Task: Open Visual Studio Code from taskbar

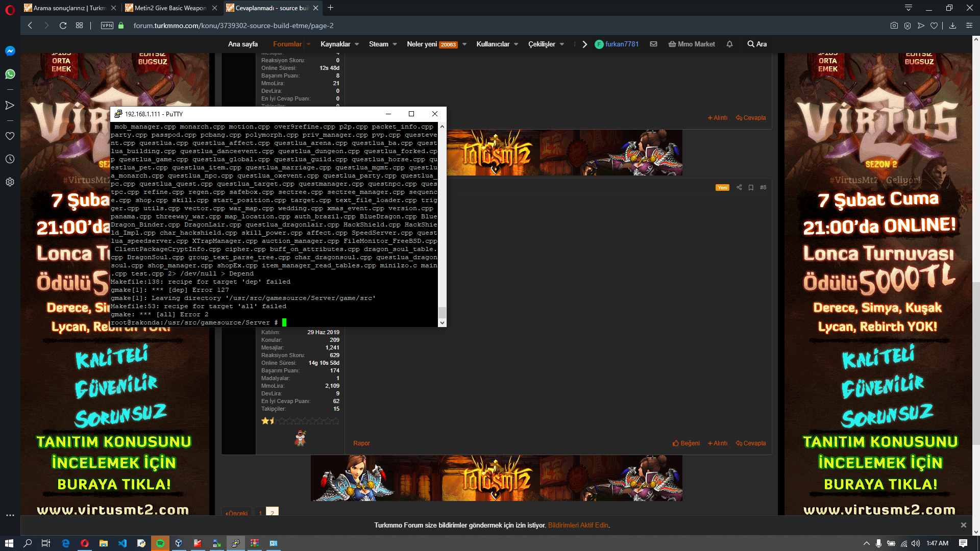Action: (122, 543)
